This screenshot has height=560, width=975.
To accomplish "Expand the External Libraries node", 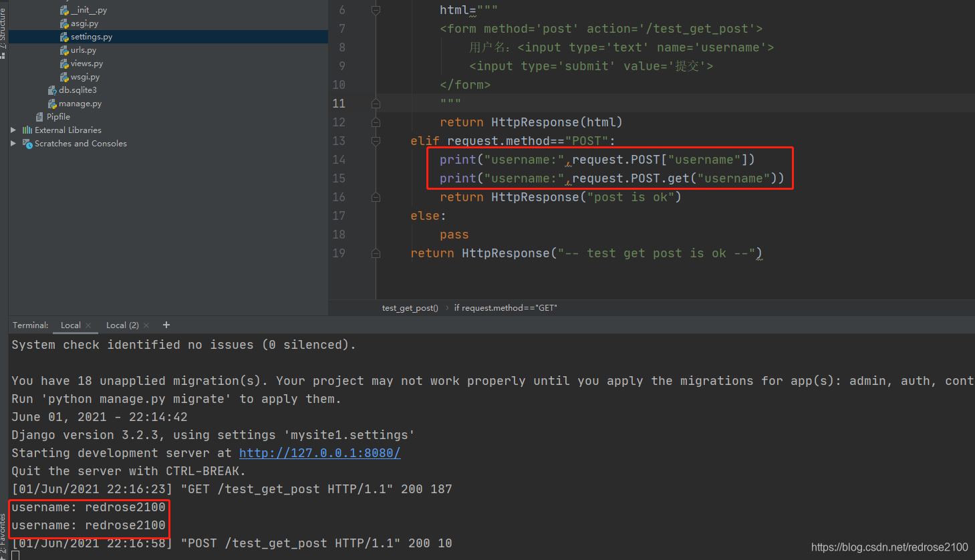I will [13, 130].
